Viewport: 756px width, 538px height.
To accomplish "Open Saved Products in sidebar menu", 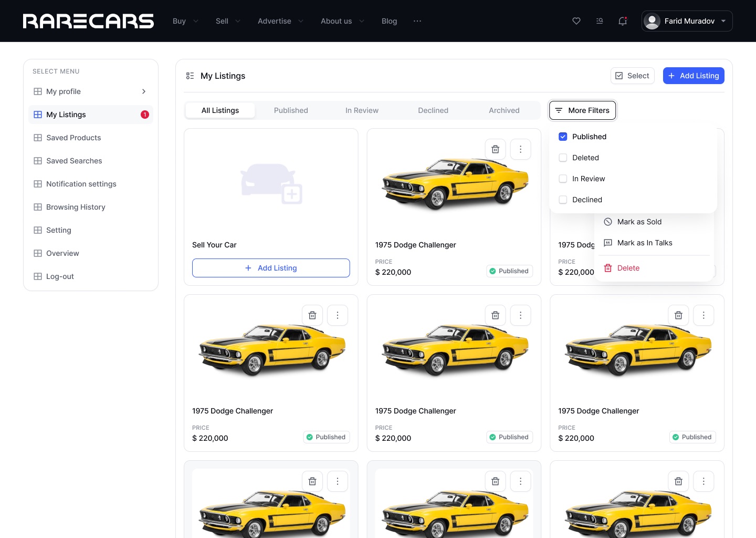I will click(91, 138).
